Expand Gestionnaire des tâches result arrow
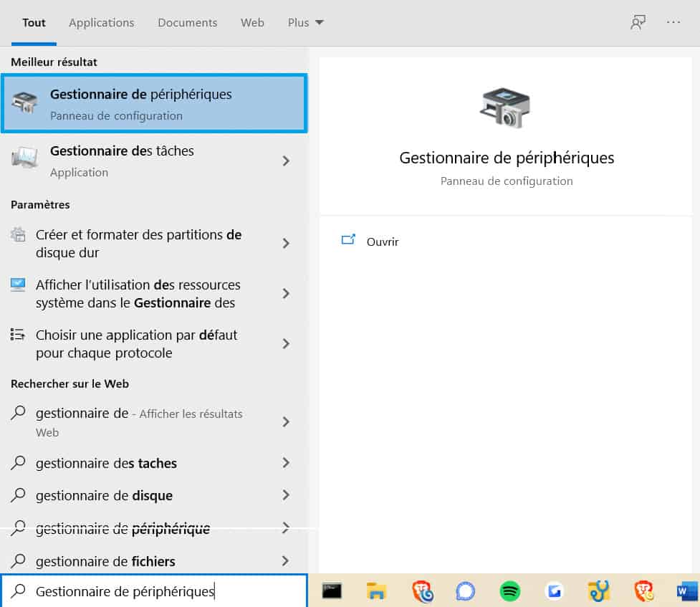 (286, 161)
